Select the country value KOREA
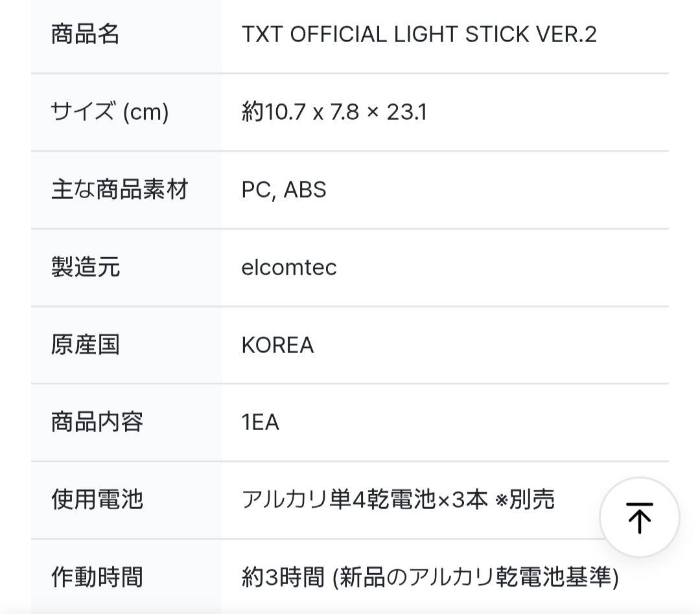Viewport: 700px width, 614px height. [x=277, y=345]
